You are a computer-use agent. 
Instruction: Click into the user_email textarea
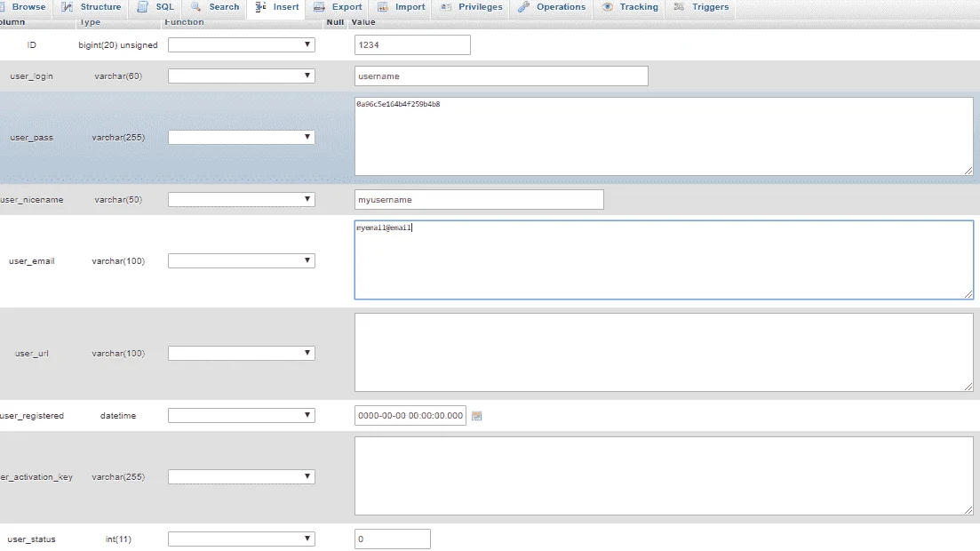pyautogui.click(x=664, y=260)
